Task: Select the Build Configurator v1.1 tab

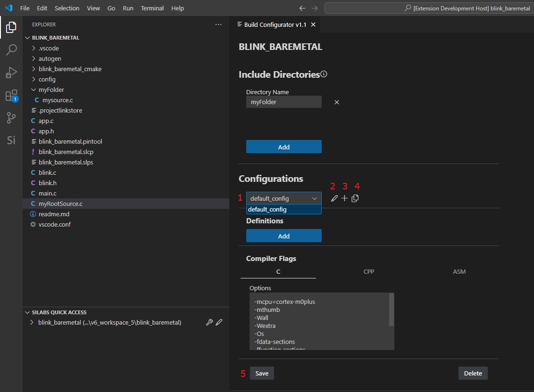Action: (275, 24)
